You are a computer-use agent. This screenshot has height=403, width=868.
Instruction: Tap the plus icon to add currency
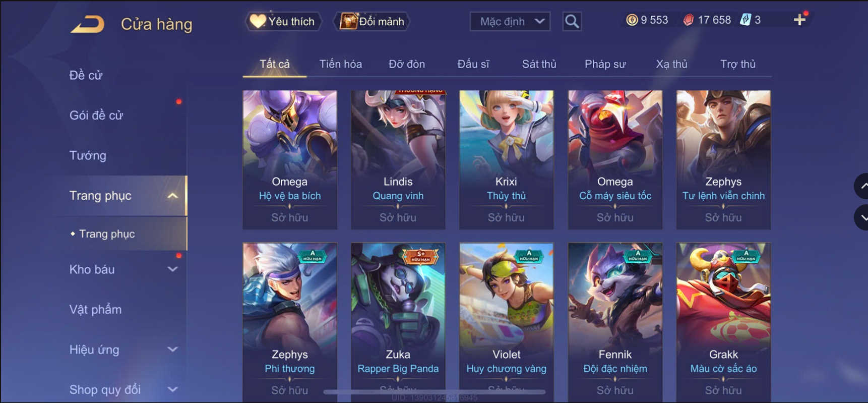point(799,20)
